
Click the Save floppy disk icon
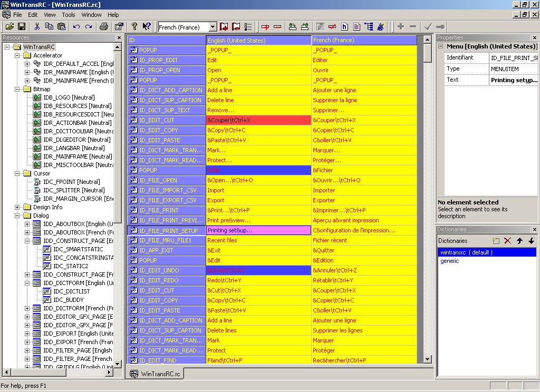pyautogui.click(x=22, y=26)
